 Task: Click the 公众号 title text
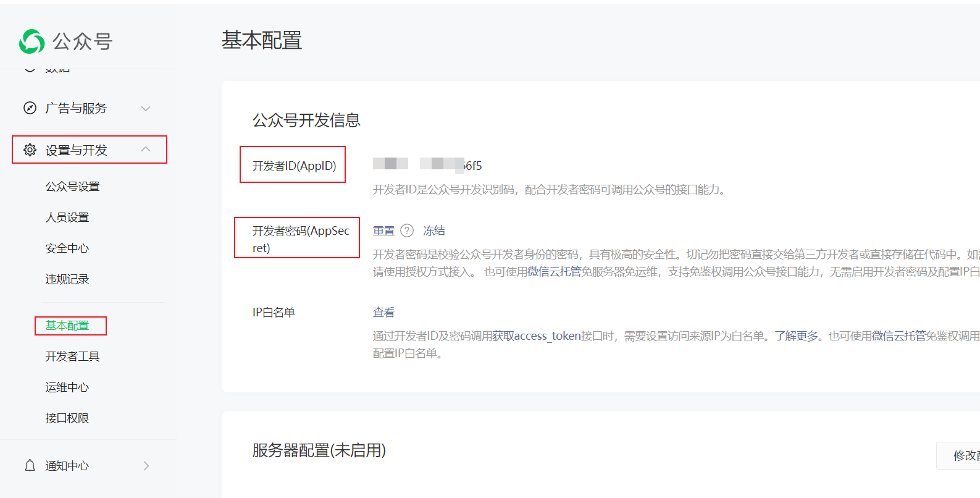(x=82, y=41)
